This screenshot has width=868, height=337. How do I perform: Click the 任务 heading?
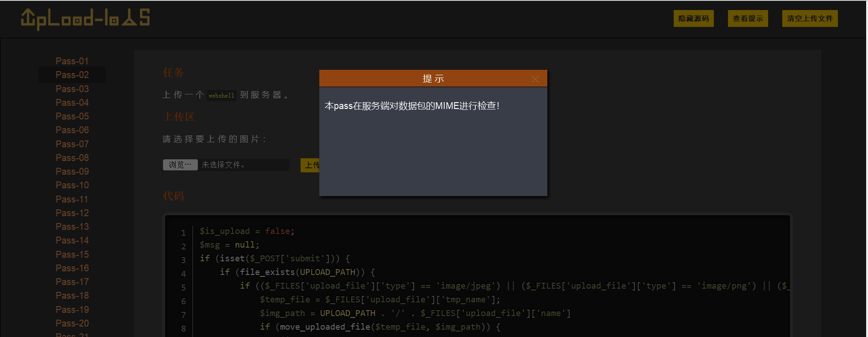tap(173, 73)
